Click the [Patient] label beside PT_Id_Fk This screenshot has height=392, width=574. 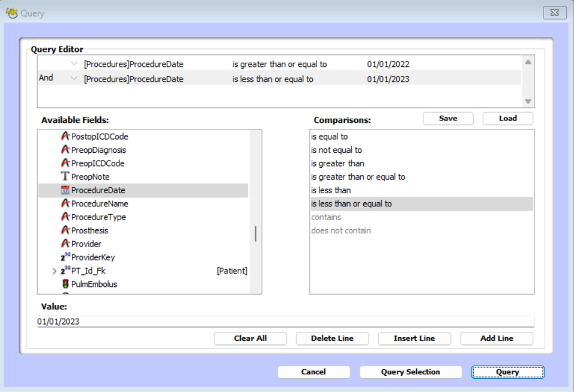pos(232,271)
